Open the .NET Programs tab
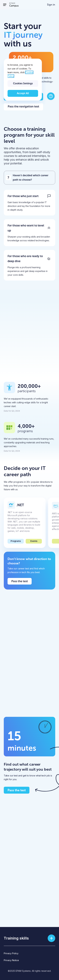Screen dimensions: 59x980 tap(16, 541)
